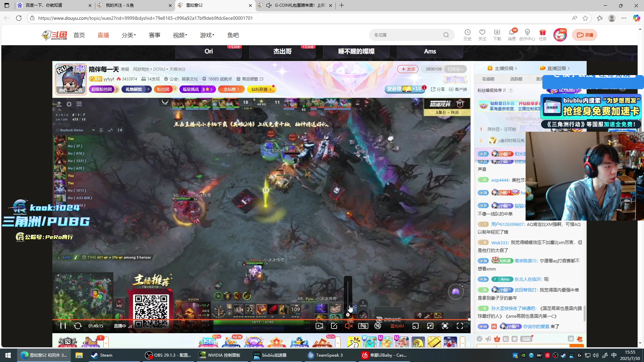
Task: Toggle the 高能 highlight chat option
Action: coord(526,339)
